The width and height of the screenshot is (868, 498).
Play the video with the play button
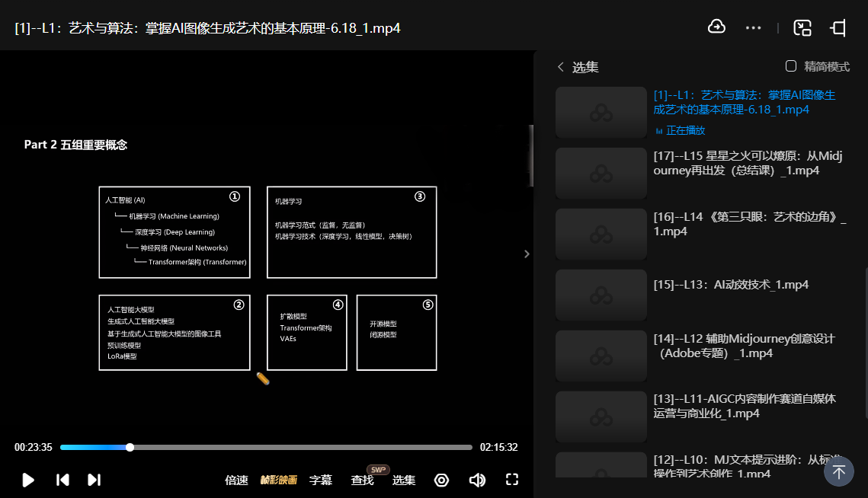coord(28,480)
